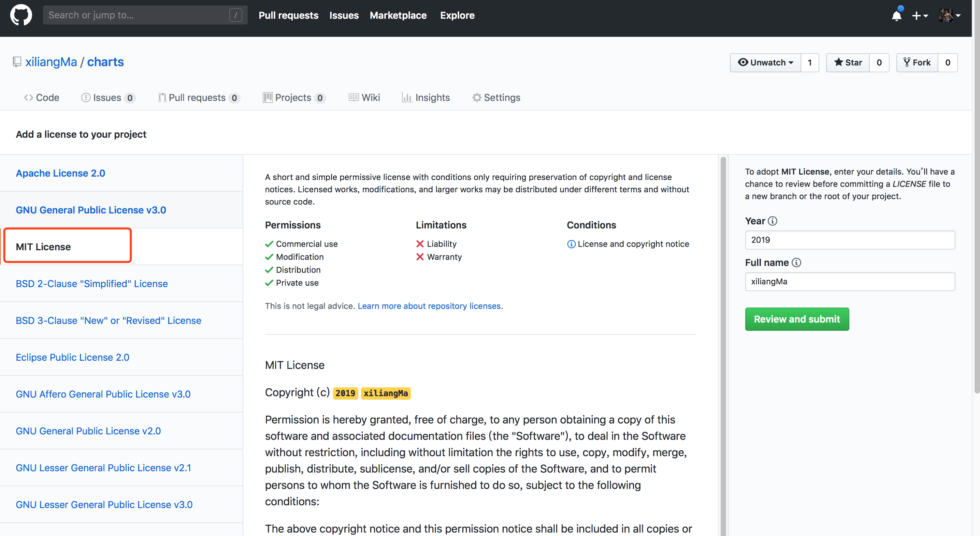This screenshot has height=536, width=980.
Task: Open the Marketplace menu item
Action: 398,15
